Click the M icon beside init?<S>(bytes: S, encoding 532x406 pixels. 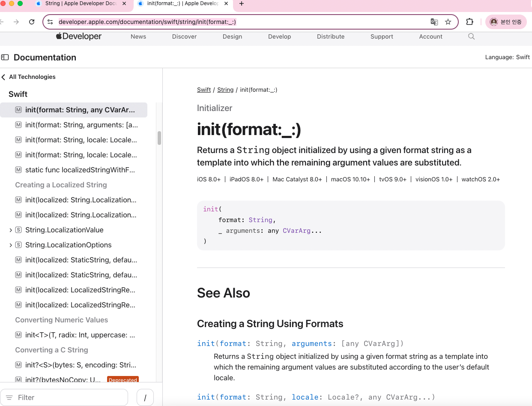pos(18,365)
